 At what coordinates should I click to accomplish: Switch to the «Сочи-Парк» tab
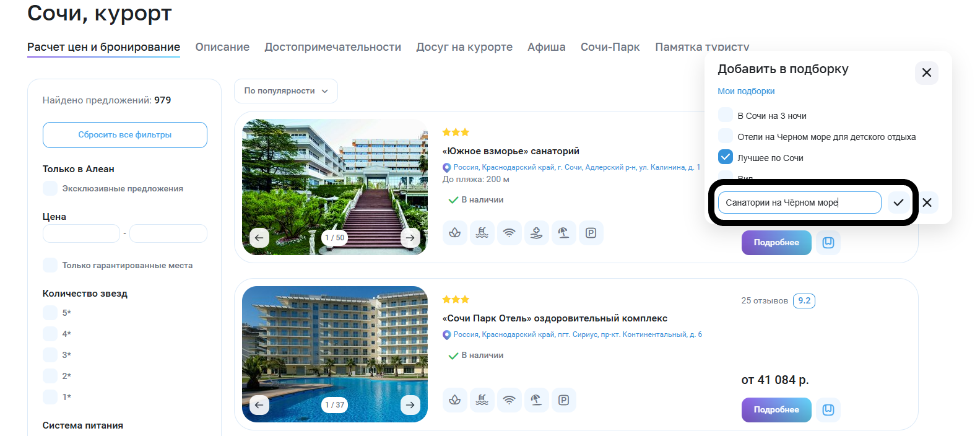[x=610, y=47]
